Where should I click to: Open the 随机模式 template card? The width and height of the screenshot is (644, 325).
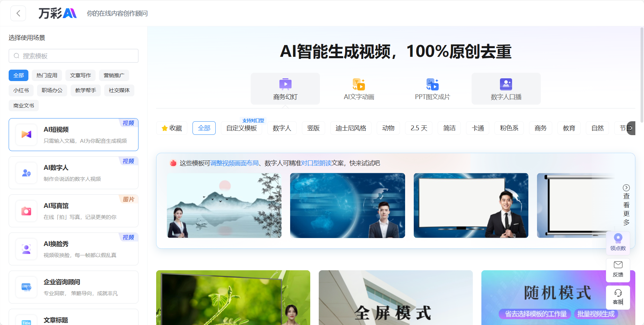[x=558, y=298]
